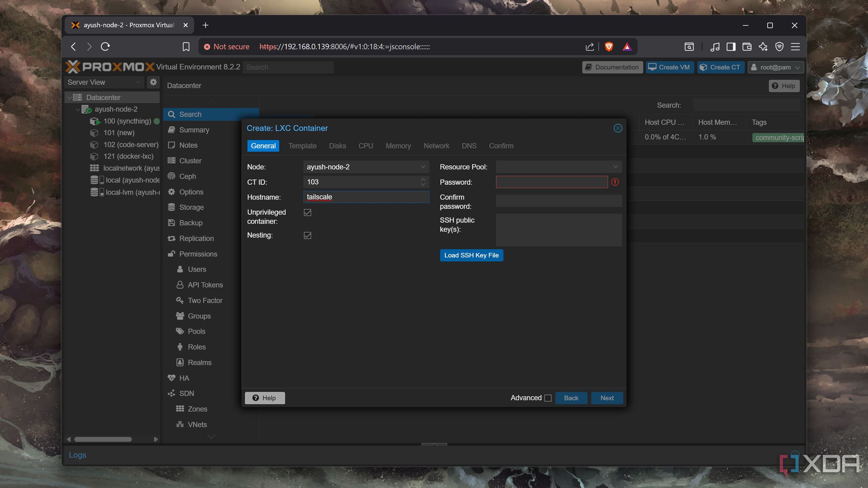Open the root@pam user menu

tap(776, 67)
